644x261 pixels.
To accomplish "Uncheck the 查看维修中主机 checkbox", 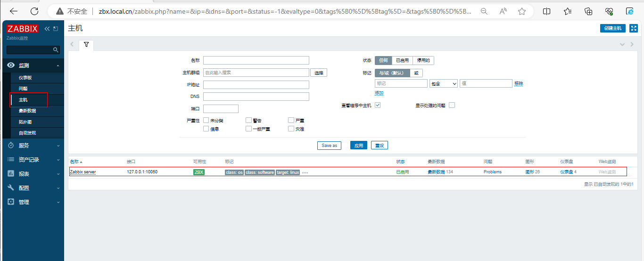I will (x=378, y=105).
